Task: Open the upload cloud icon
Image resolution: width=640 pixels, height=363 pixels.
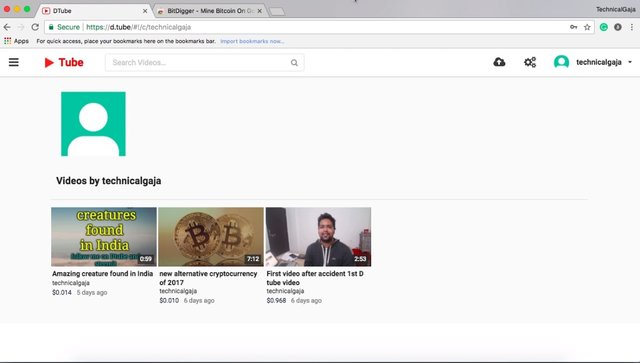Action: (x=499, y=62)
